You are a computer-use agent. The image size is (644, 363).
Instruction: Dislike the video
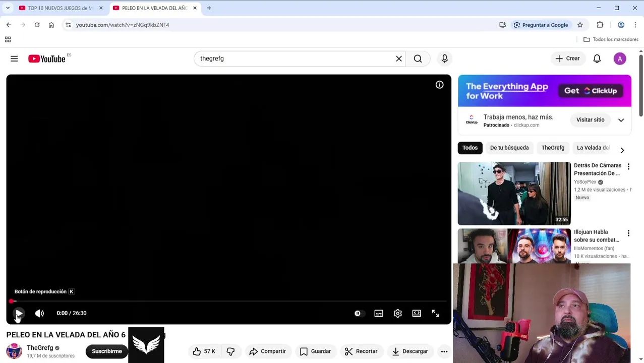click(x=230, y=351)
